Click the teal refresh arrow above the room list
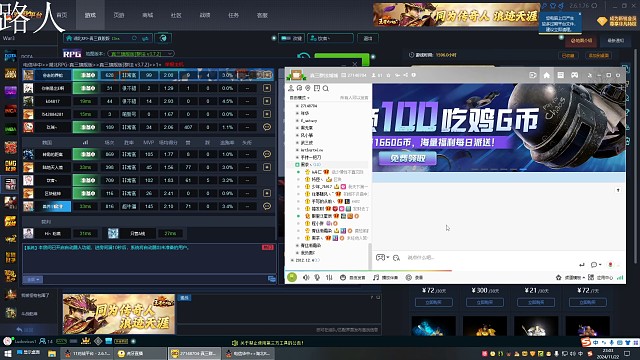Viewport: 640px width, 360px height. coord(303,56)
